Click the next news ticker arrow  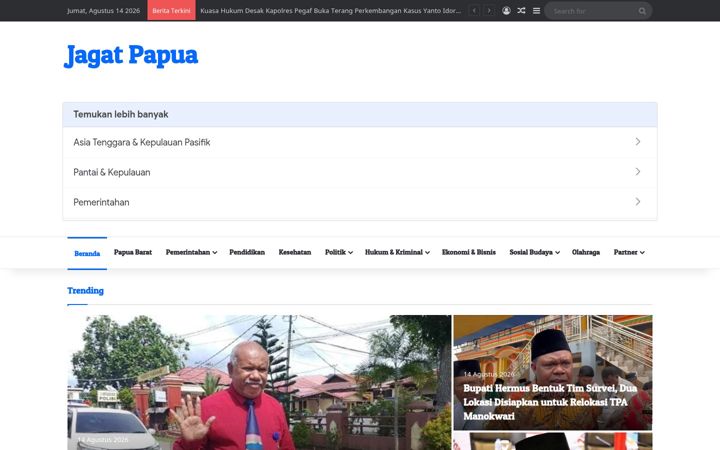point(489,11)
